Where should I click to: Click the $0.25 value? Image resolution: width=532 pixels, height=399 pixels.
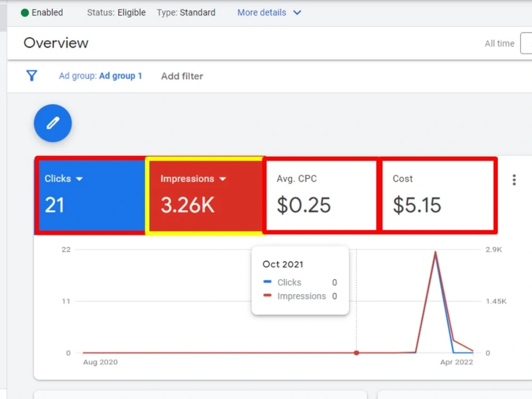[304, 205]
